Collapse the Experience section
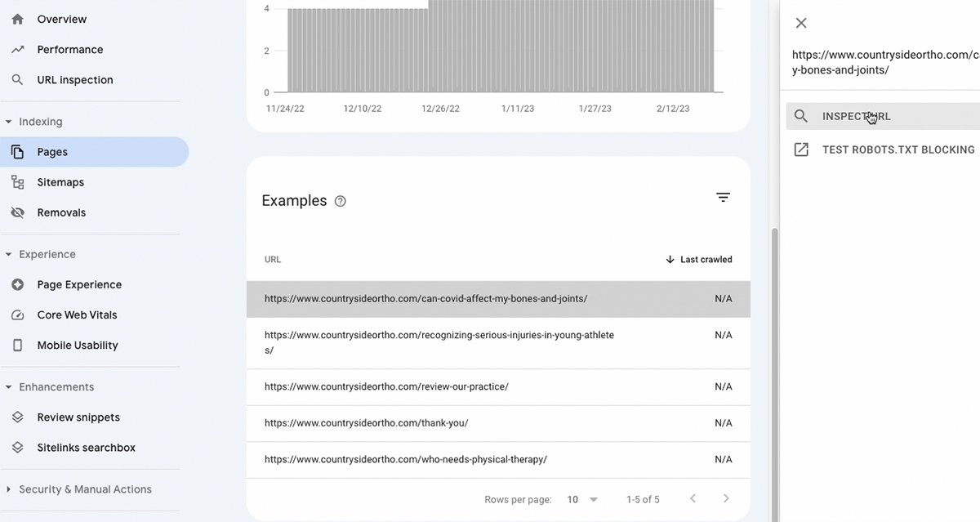The image size is (980, 522). point(9,254)
